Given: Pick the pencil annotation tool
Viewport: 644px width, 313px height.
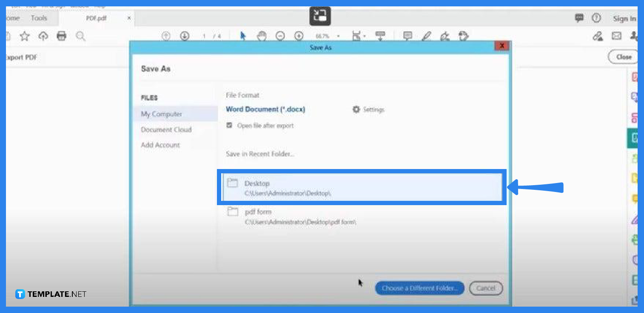Looking at the screenshot, I should click(427, 36).
